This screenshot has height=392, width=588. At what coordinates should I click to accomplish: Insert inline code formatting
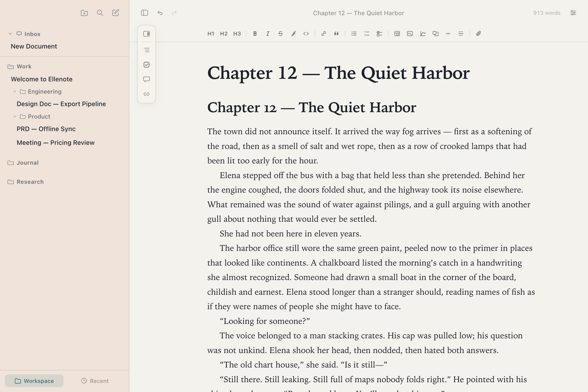pos(306,34)
